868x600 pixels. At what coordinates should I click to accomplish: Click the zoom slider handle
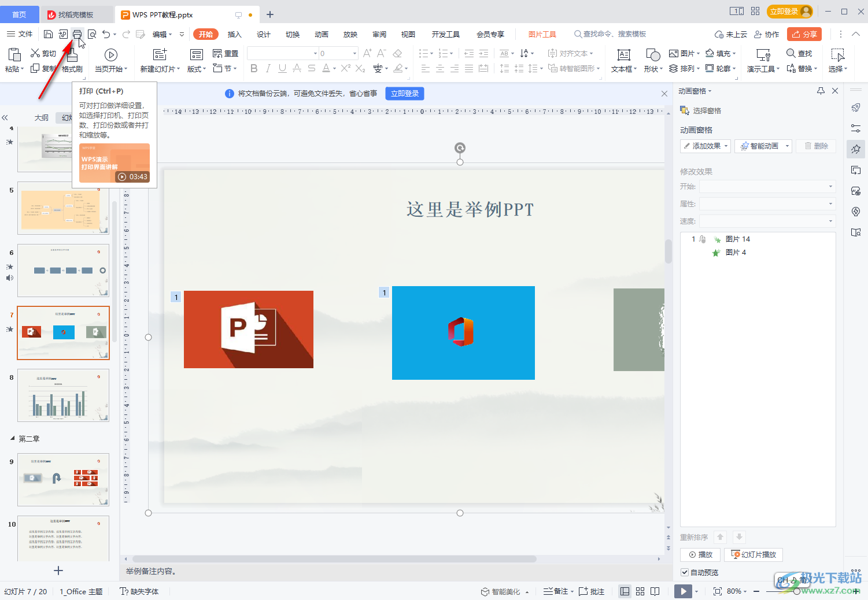coord(797,591)
